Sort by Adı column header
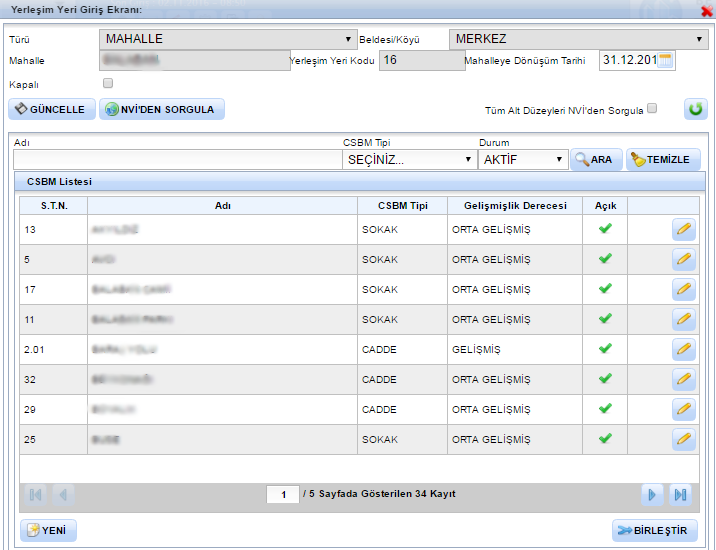Image resolution: width=716 pixels, height=550 pixels. pos(222,206)
